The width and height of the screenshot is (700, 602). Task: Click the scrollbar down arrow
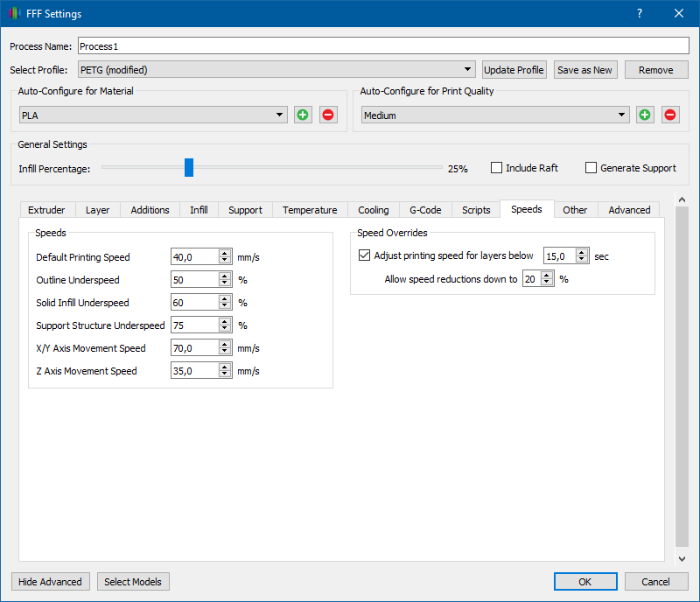coord(682,558)
